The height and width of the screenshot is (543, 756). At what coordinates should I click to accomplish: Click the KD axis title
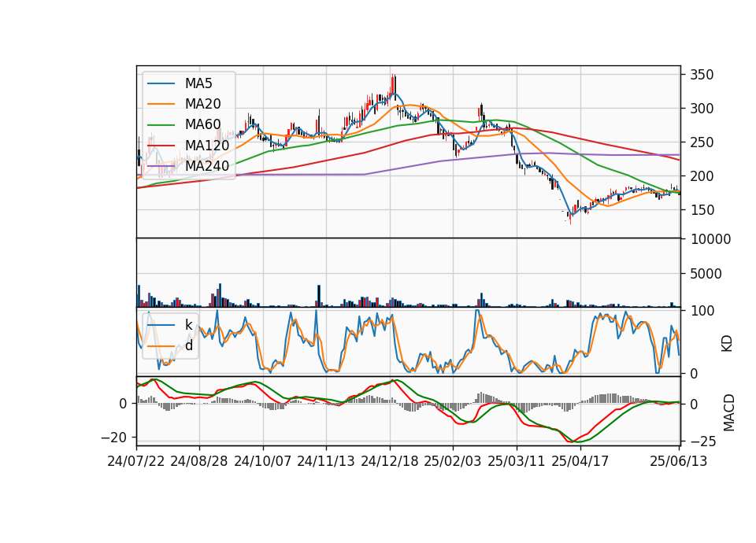pos(727,343)
